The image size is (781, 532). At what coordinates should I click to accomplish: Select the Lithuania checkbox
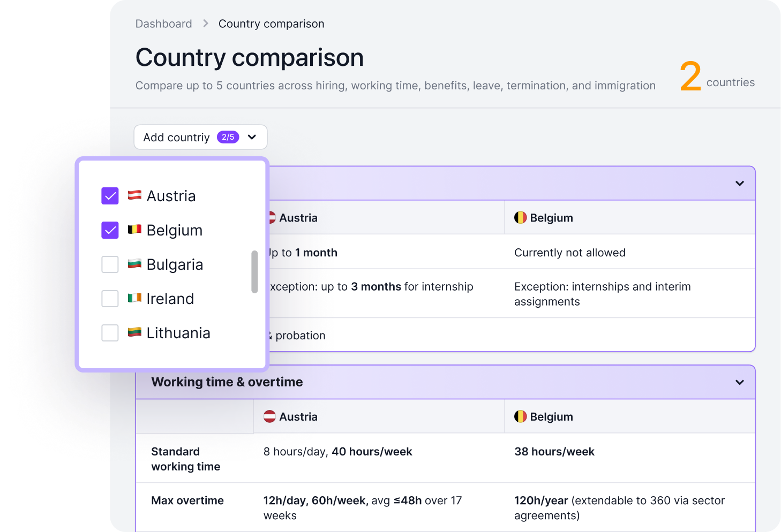(110, 333)
